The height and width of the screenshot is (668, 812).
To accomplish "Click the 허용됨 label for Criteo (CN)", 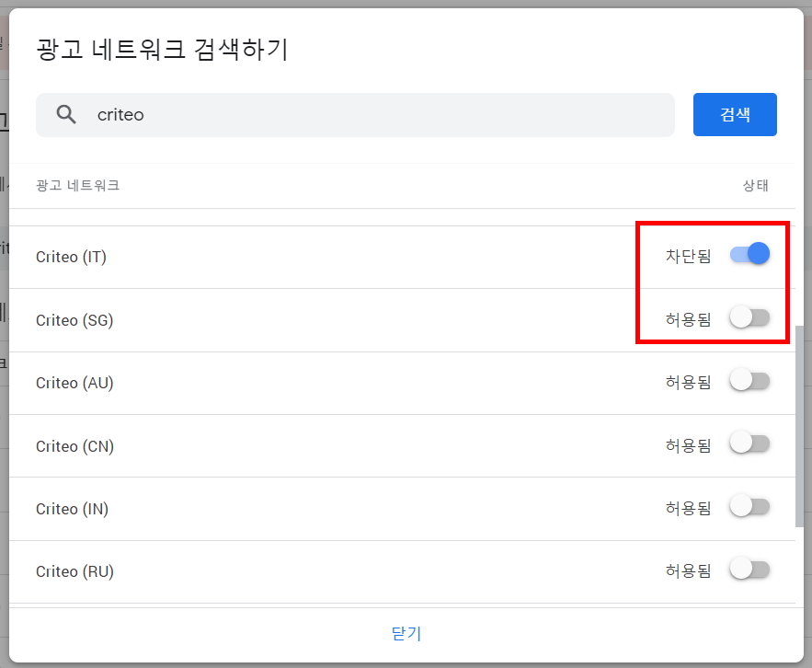I will pyautogui.click(x=688, y=445).
